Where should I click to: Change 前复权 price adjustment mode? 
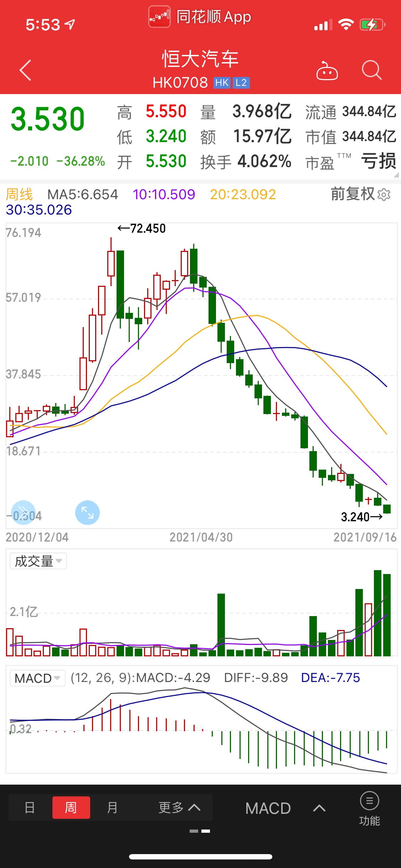click(353, 194)
